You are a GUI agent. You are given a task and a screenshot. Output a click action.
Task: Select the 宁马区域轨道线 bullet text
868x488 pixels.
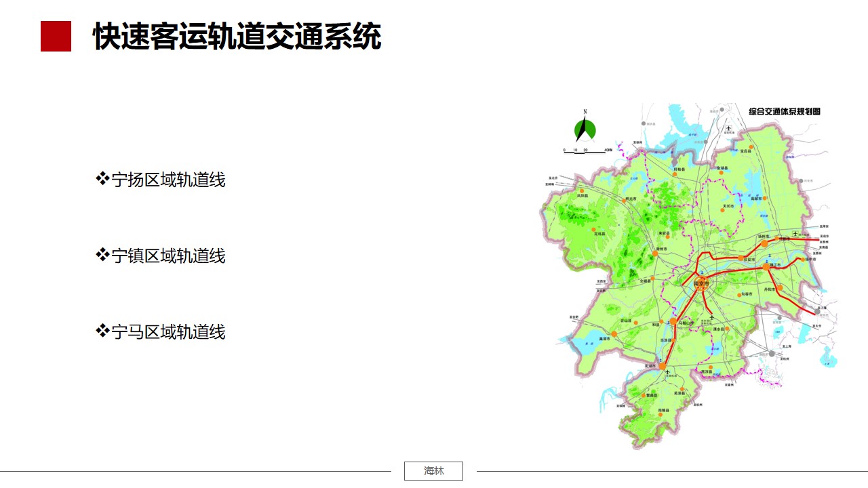pos(168,332)
